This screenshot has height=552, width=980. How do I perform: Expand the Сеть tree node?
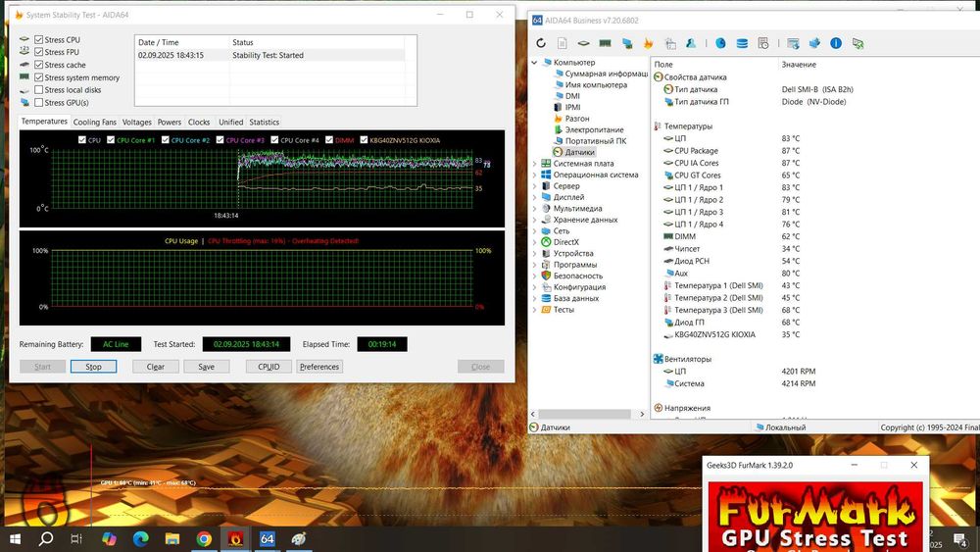[x=534, y=231]
